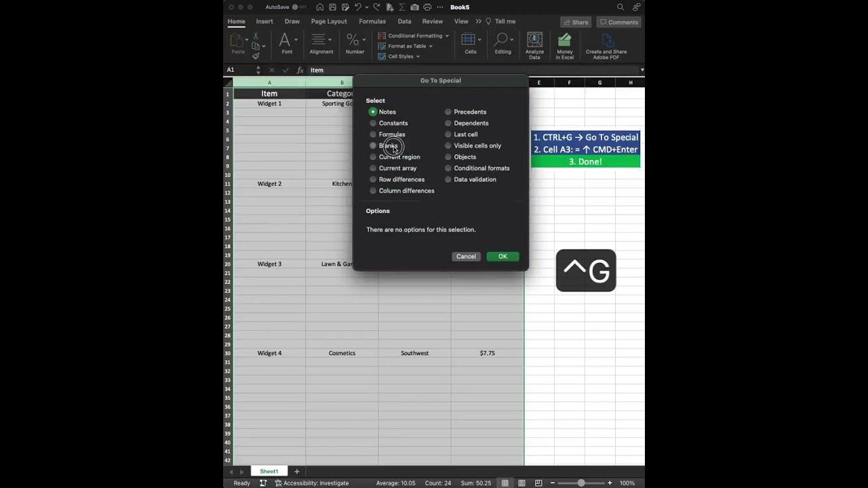Click the Format Painter brush icon
The height and width of the screenshot is (488, 868).
click(x=256, y=56)
